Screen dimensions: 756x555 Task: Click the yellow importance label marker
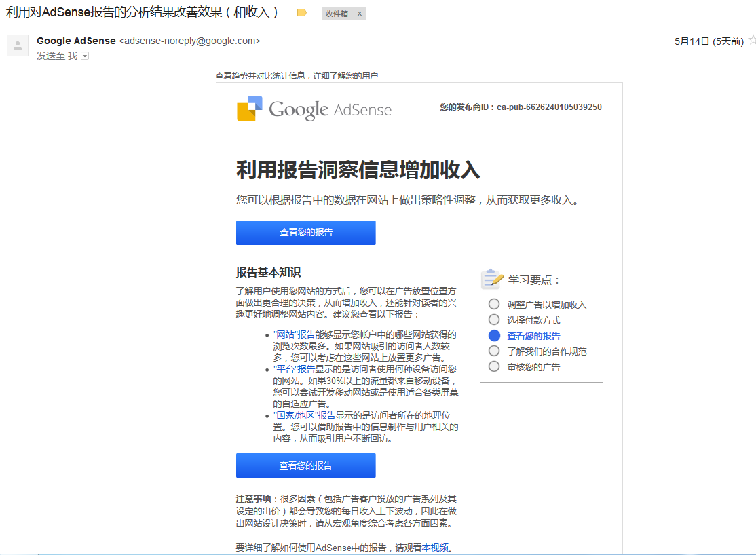pos(302,13)
